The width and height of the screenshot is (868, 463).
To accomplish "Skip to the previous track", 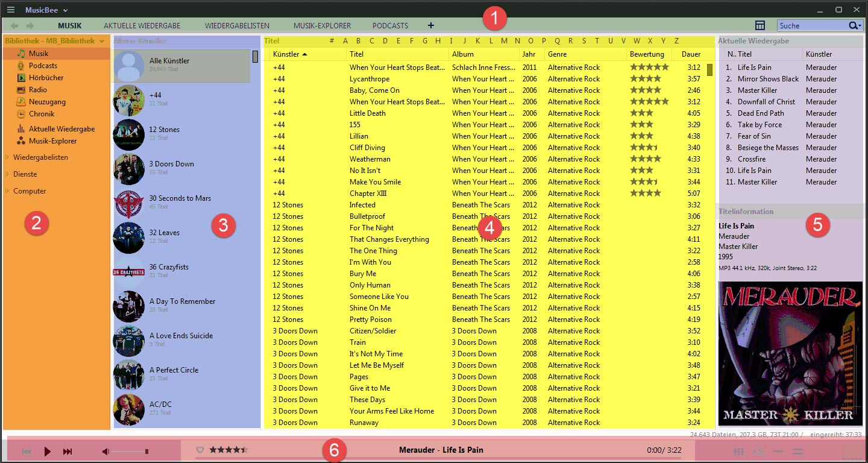I will [x=27, y=452].
